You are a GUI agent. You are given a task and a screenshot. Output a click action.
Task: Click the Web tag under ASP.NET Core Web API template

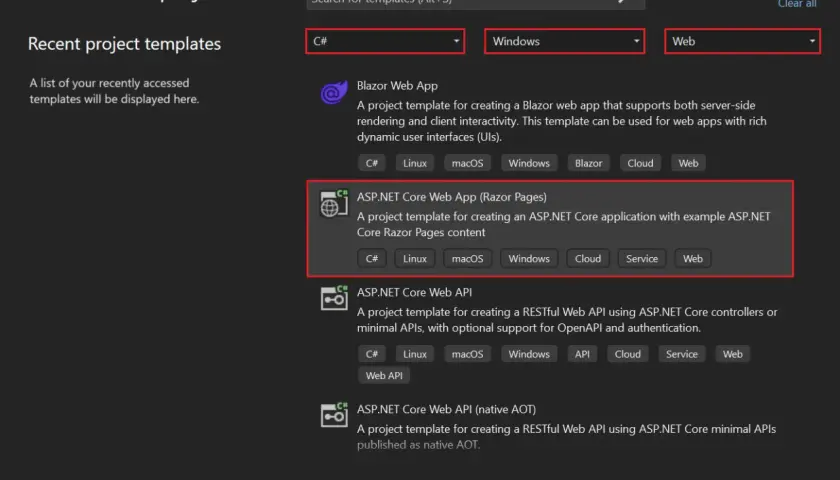pyautogui.click(x=732, y=354)
